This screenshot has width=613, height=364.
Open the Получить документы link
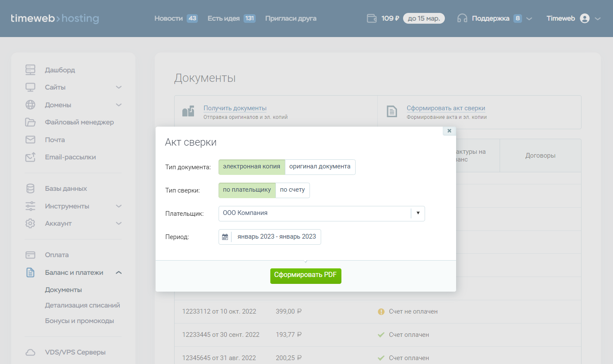pos(235,108)
